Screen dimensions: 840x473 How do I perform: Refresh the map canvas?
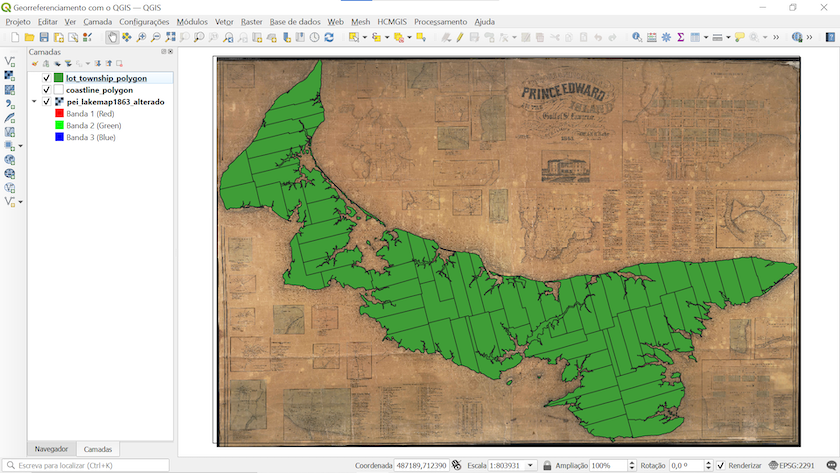[329, 37]
